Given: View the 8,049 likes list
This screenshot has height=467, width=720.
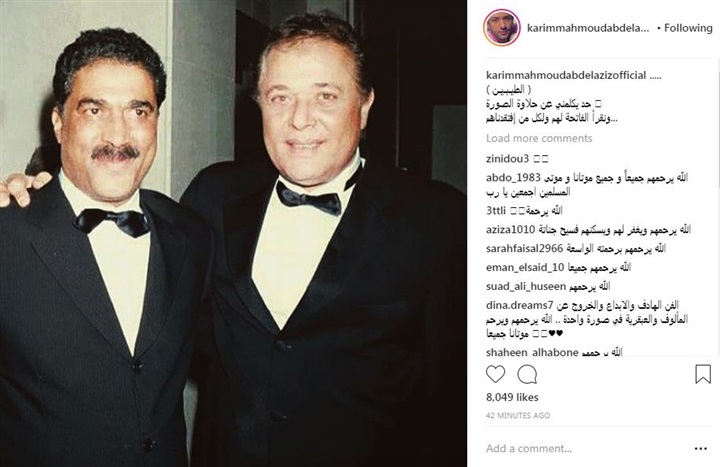Looking at the screenshot, I should (x=512, y=397).
